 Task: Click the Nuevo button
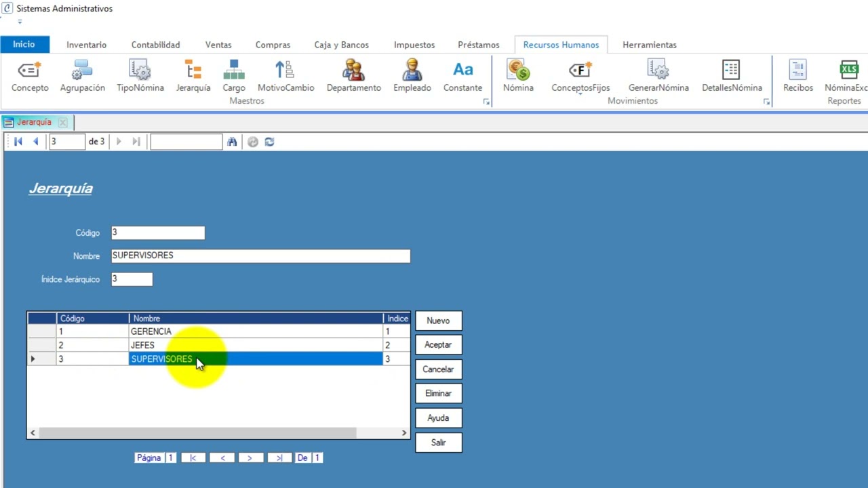coord(438,321)
